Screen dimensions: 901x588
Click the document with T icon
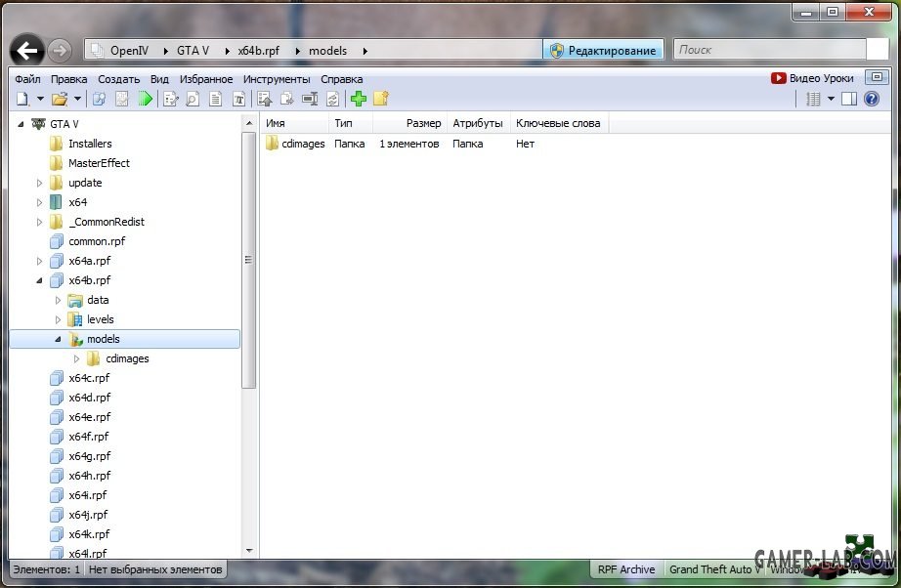(238, 99)
